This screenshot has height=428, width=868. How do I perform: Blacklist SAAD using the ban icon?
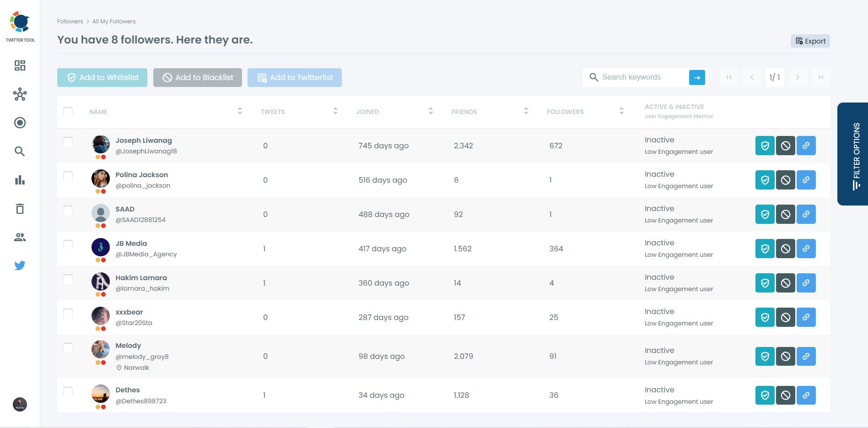click(785, 214)
